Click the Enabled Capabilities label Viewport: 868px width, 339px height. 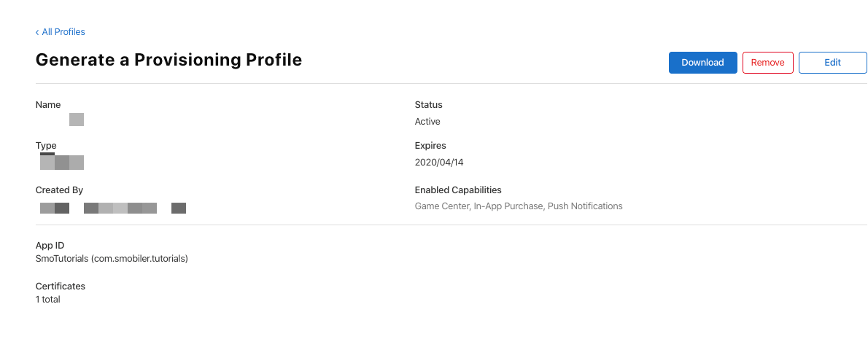point(458,190)
